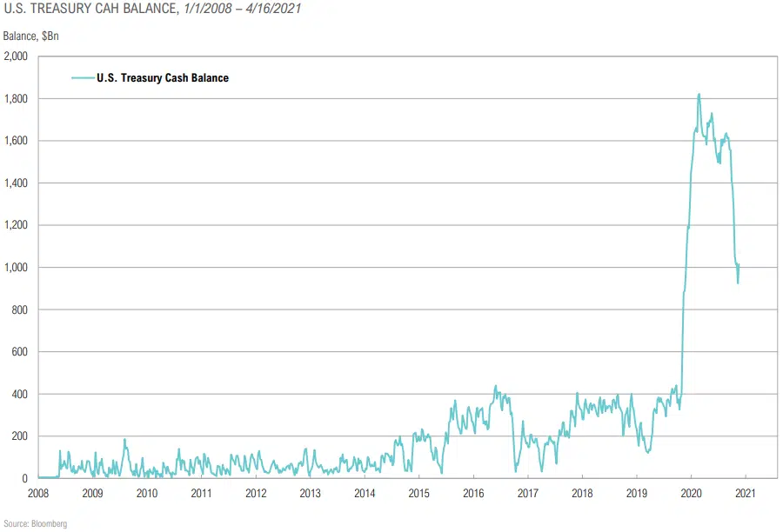Select the 2020 x-axis label
Screen dimensions: 783x532
point(691,494)
